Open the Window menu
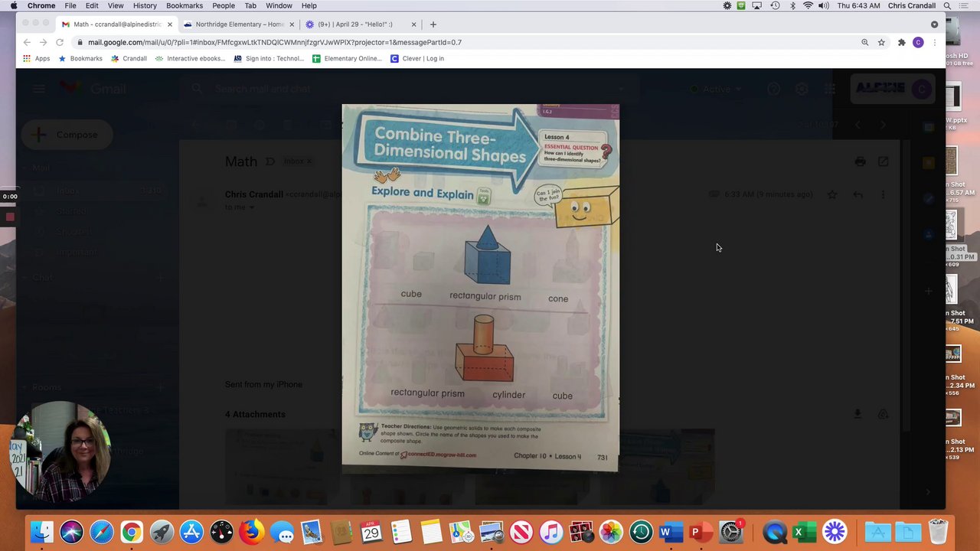 click(x=279, y=5)
